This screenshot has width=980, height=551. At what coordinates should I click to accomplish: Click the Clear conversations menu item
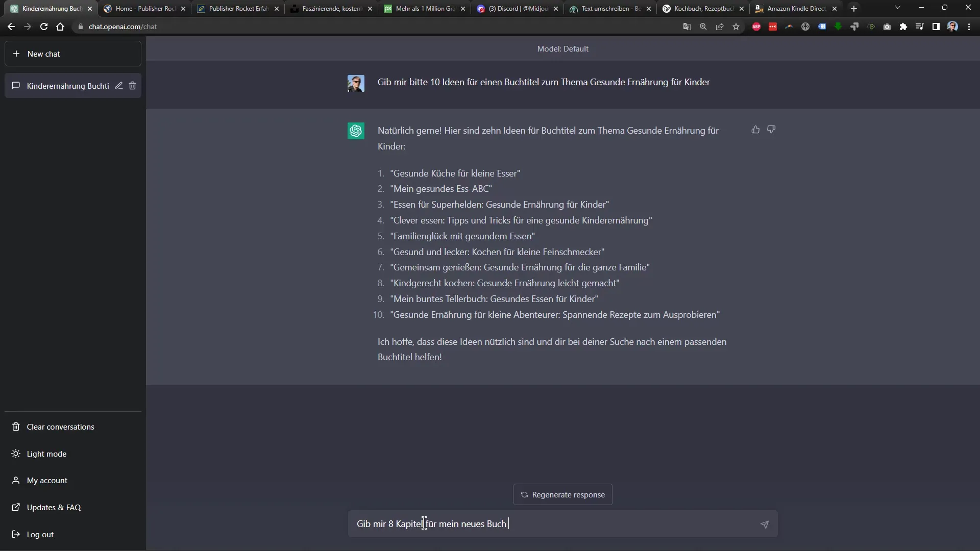click(x=60, y=427)
